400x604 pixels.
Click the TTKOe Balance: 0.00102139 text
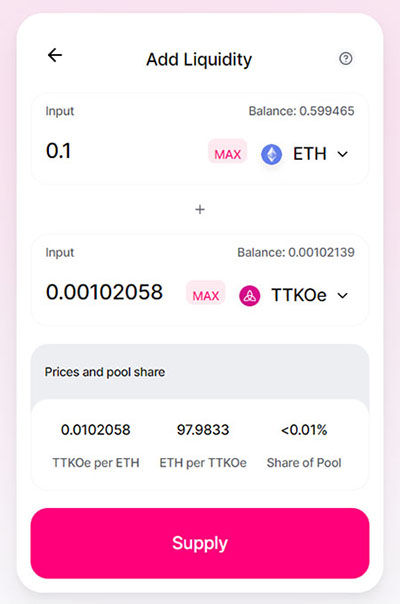296,252
